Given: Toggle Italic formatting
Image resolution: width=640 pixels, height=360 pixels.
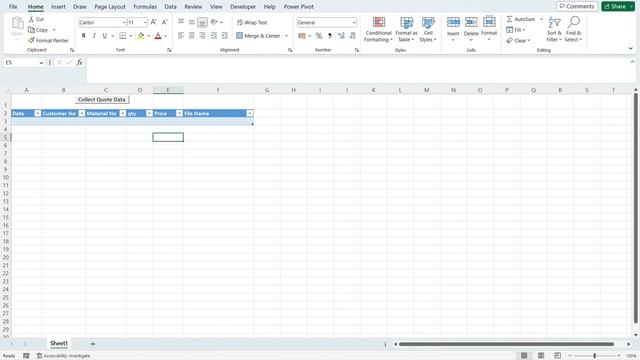Looking at the screenshot, I should (x=94, y=36).
